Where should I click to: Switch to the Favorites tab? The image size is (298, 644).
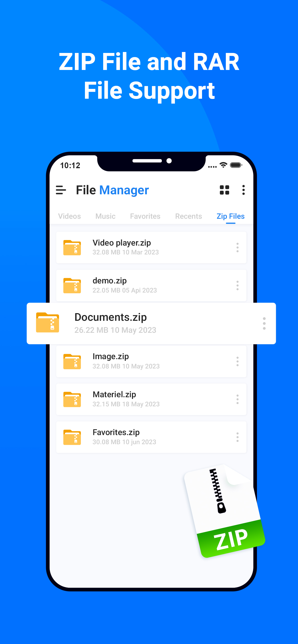(145, 216)
